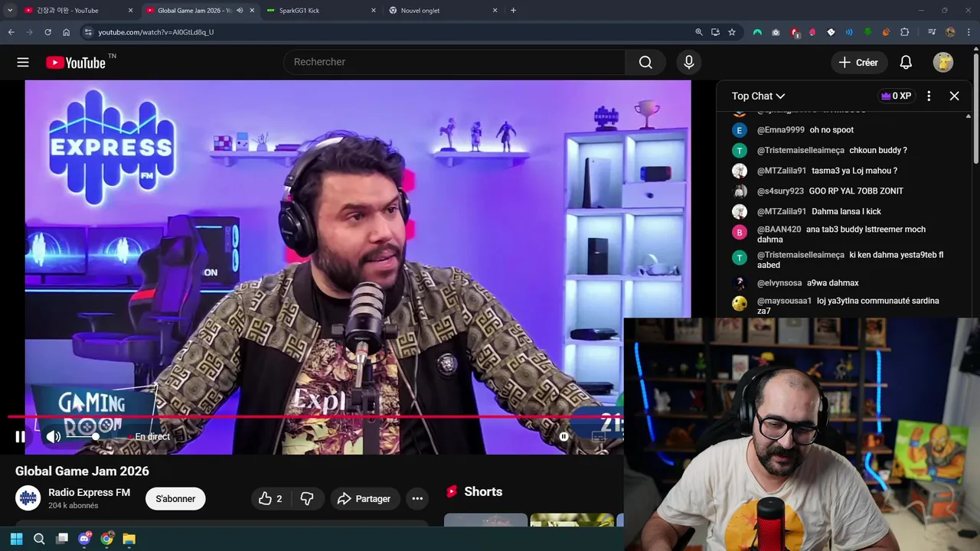Toggle the autoplay switch in the player
This screenshot has height=551, width=980.
pyautogui.click(x=563, y=437)
